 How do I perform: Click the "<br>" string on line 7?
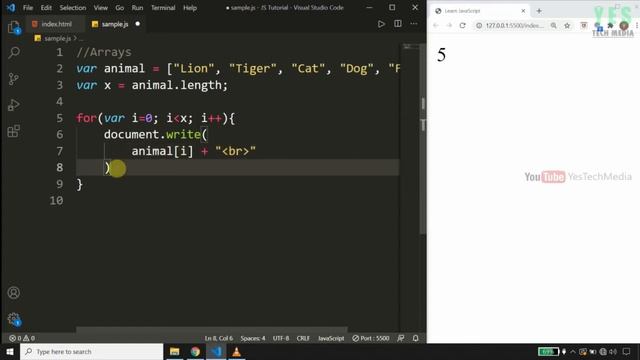(x=235, y=151)
